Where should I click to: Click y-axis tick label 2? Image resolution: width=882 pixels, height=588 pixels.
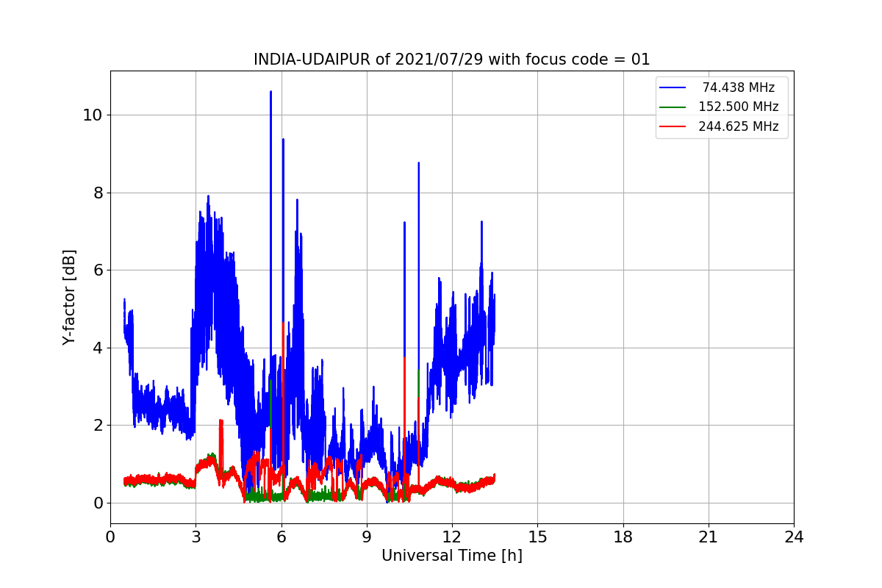(98, 426)
